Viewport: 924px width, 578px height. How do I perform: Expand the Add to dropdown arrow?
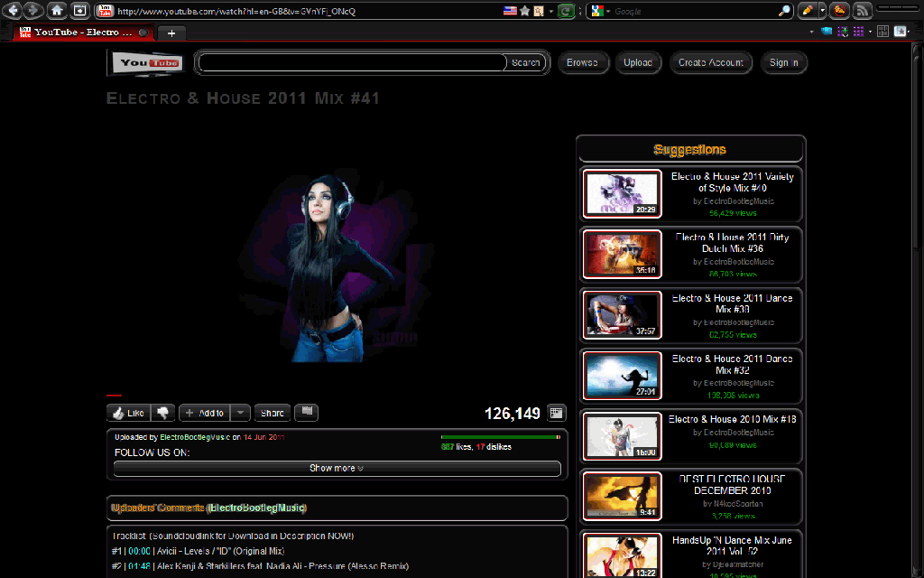coord(240,413)
